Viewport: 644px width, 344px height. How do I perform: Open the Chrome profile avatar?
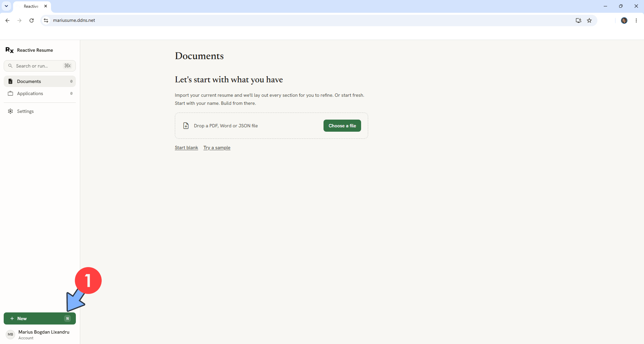(x=624, y=20)
